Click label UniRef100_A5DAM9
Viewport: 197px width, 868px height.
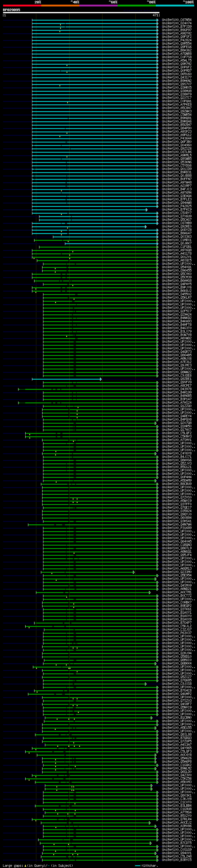pos(177,481)
